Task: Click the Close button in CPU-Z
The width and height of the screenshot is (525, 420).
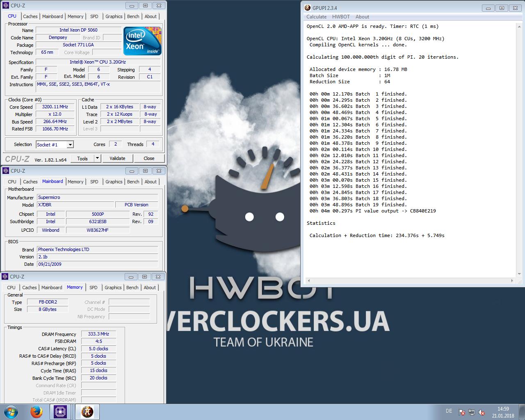Action: tap(149, 158)
